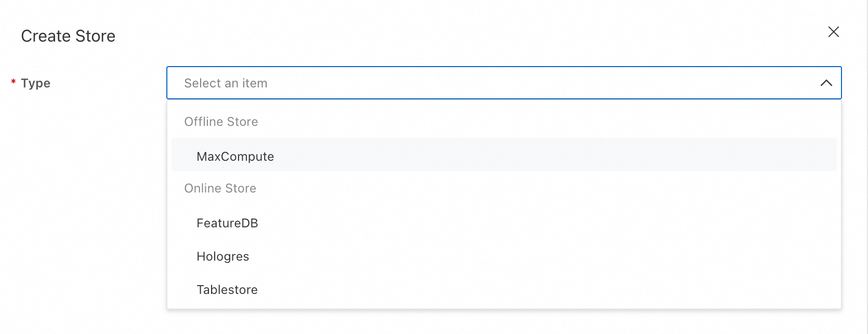Choose the last option, Tablestore
The height and width of the screenshot is (334, 868).
(x=227, y=290)
